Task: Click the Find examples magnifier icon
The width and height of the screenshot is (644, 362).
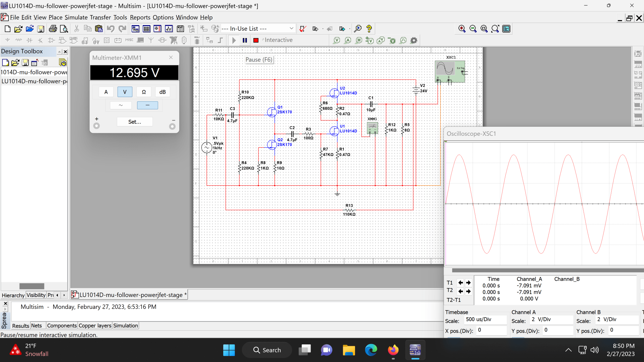Action: (x=358, y=29)
